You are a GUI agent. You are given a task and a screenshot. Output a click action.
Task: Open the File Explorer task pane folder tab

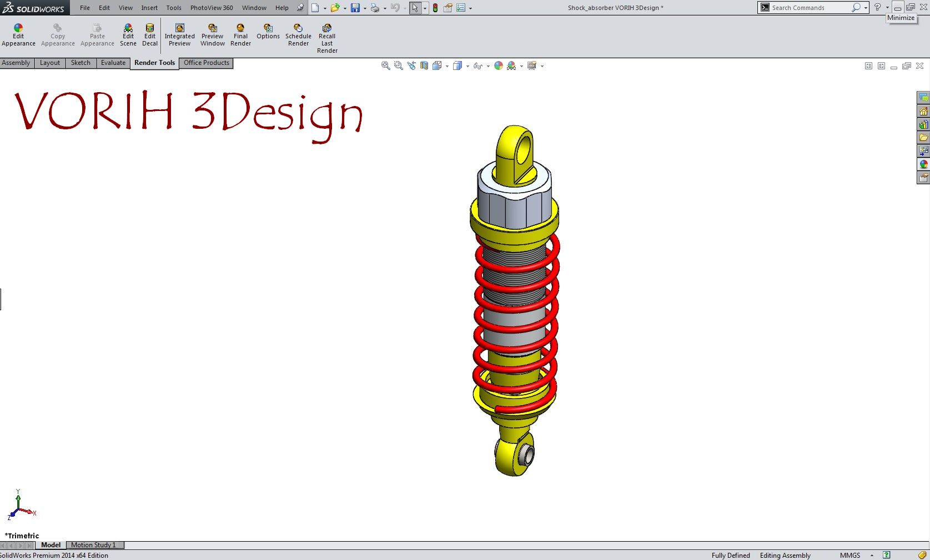(x=923, y=138)
